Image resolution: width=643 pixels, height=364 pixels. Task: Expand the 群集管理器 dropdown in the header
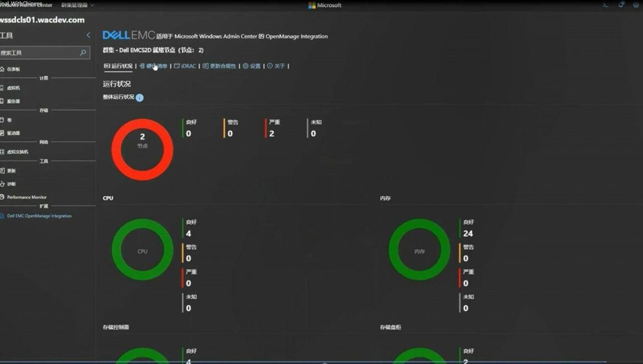click(78, 5)
